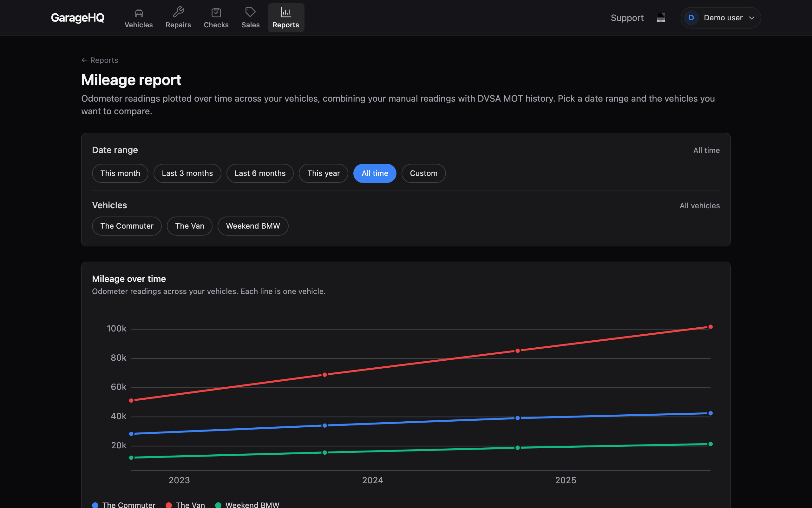Image resolution: width=812 pixels, height=508 pixels.
Task: Click the 'Date range' section heading
Action: 115,150
